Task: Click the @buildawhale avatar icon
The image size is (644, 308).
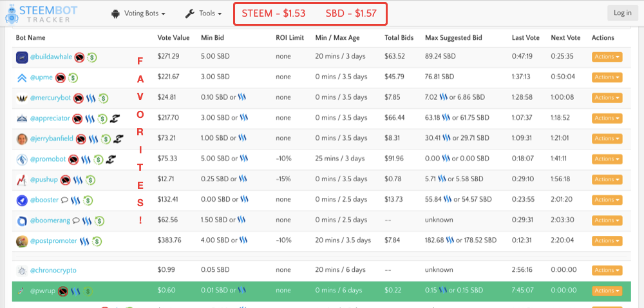Action: coord(22,57)
